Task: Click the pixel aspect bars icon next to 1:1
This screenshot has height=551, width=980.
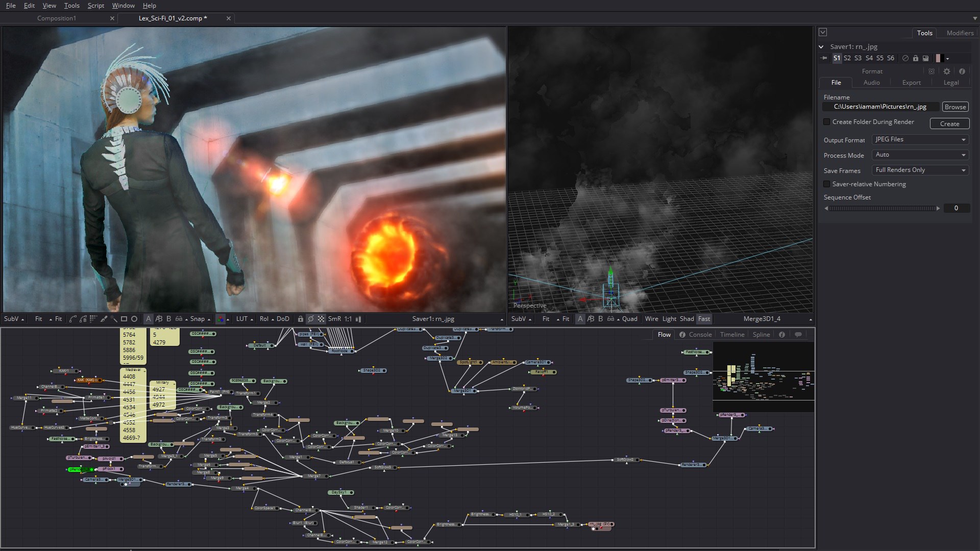Action: 358,319
